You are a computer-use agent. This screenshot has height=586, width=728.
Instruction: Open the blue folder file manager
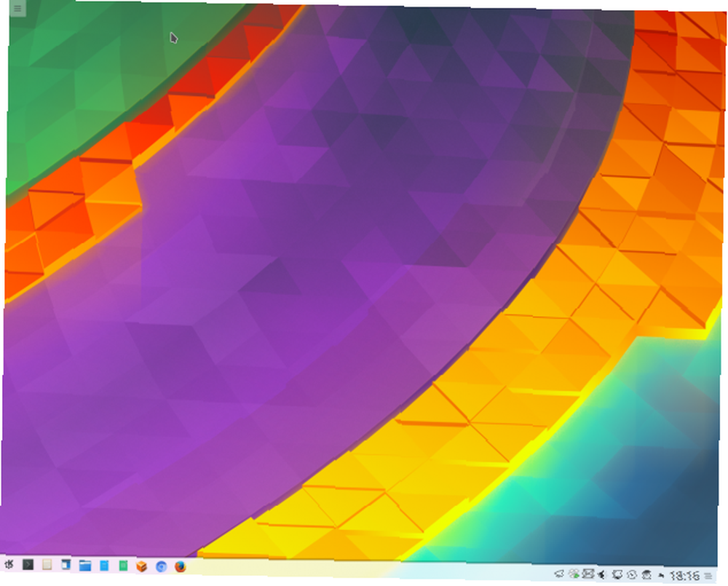(85, 566)
